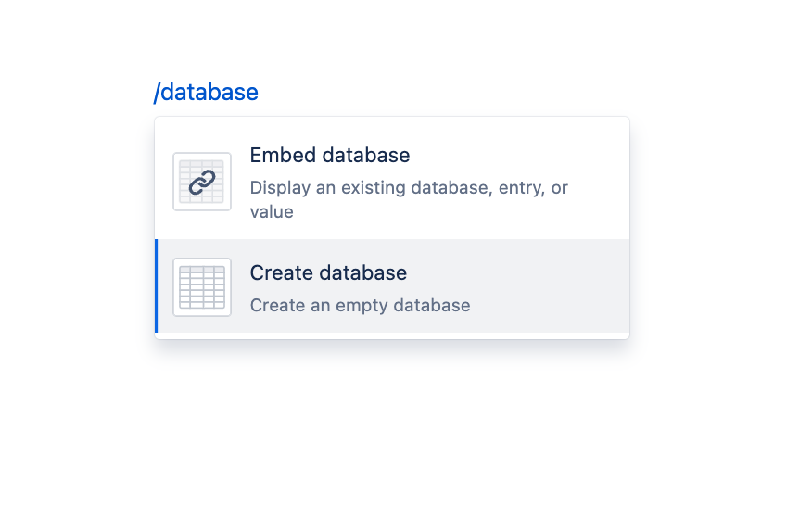Click 'Create an empty database' description
This screenshot has width=812, height=506.
tap(360, 306)
